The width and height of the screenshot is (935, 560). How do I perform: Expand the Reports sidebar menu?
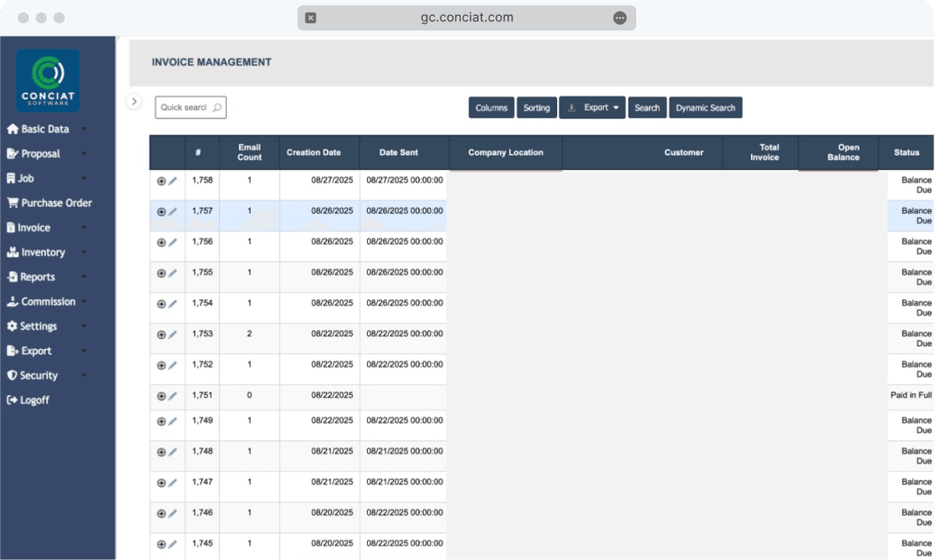47,277
